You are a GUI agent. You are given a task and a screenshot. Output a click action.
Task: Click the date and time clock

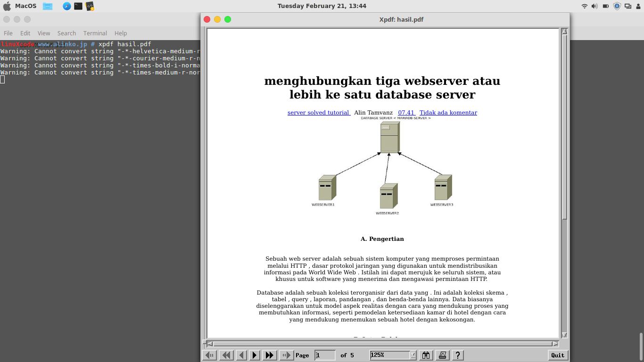point(322,6)
